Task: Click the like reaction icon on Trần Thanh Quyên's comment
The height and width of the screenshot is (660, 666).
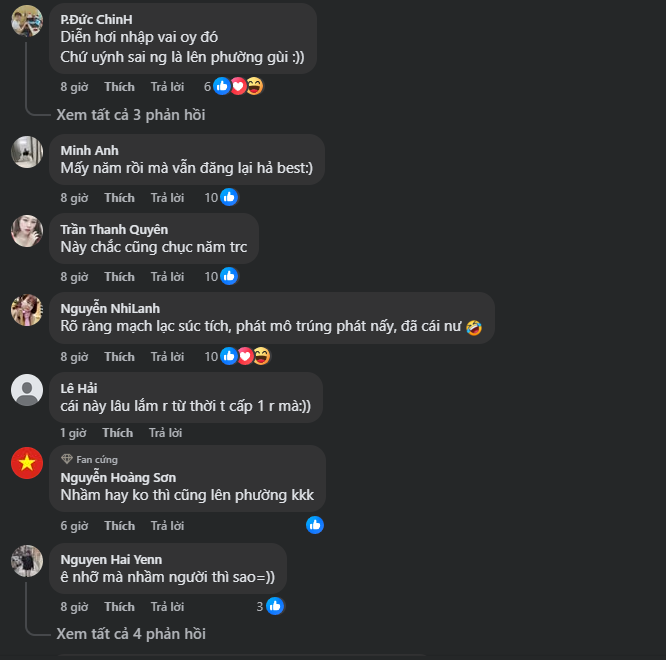Action: click(229, 277)
